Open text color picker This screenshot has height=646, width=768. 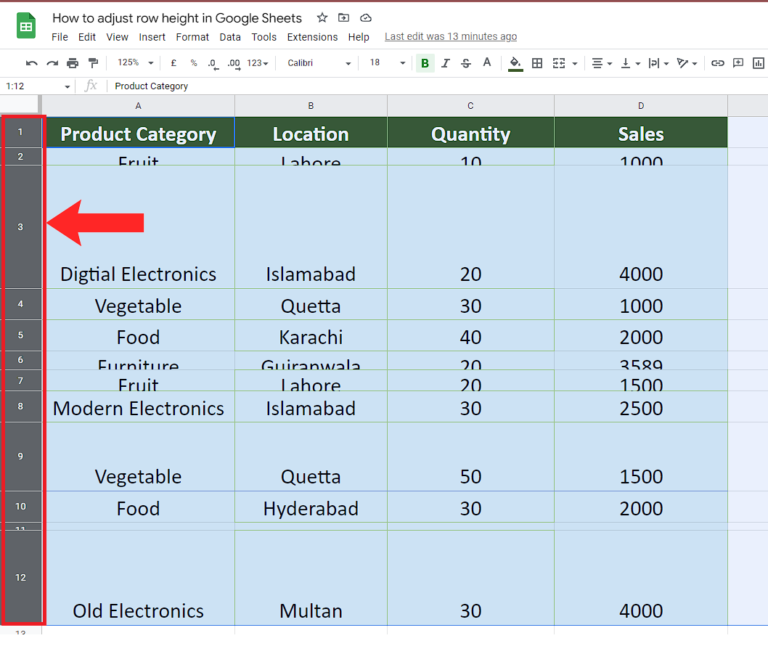[x=486, y=63]
